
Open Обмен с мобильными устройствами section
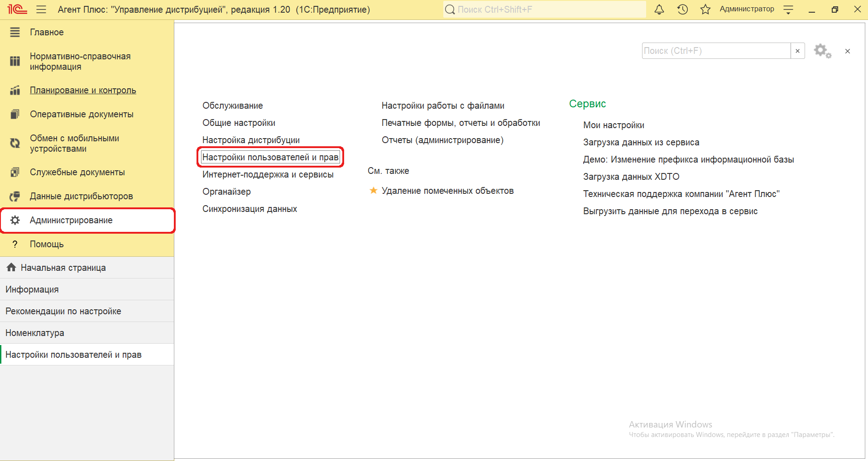click(x=74, y=144)
